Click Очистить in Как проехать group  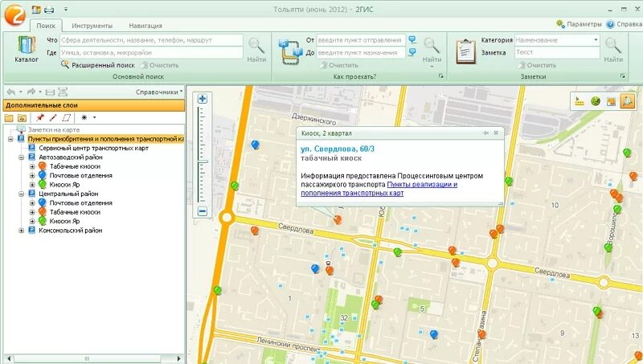click(338, 65)
